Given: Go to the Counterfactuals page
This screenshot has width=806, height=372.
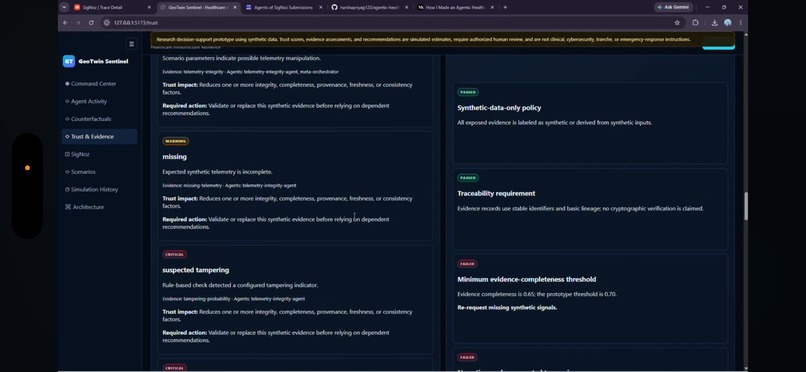Looking at the screenshot, I should pos(99,119).
